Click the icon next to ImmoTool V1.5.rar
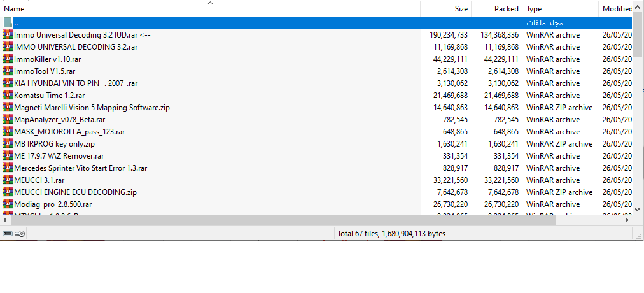This screenshot has width=644, height=293. (x=8, y=71)
